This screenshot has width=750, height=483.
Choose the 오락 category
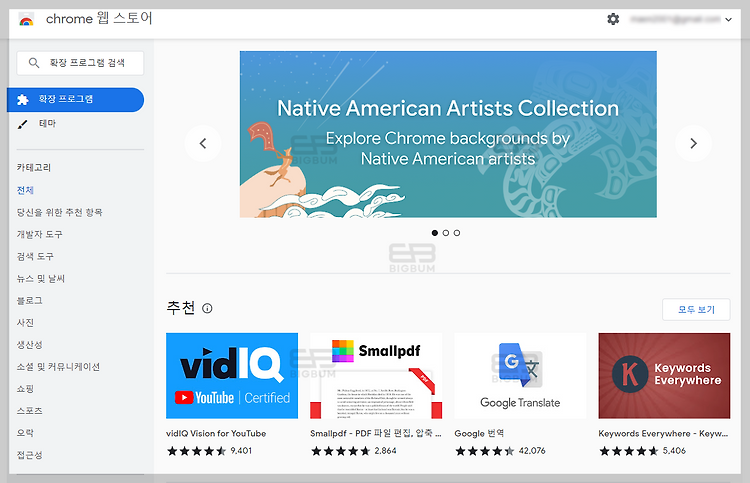pos(25,432)
